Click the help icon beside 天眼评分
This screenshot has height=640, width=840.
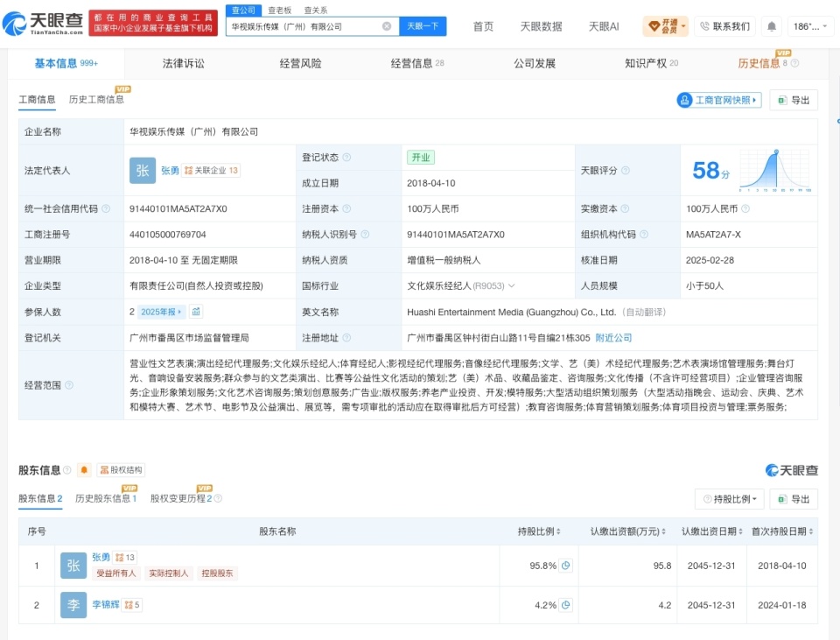(625, 171)
